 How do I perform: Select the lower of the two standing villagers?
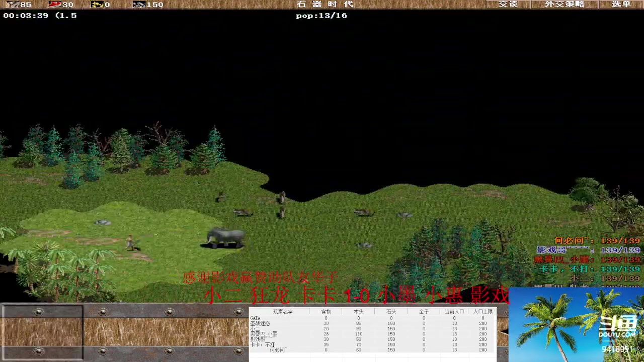click(x=282, y=213)
